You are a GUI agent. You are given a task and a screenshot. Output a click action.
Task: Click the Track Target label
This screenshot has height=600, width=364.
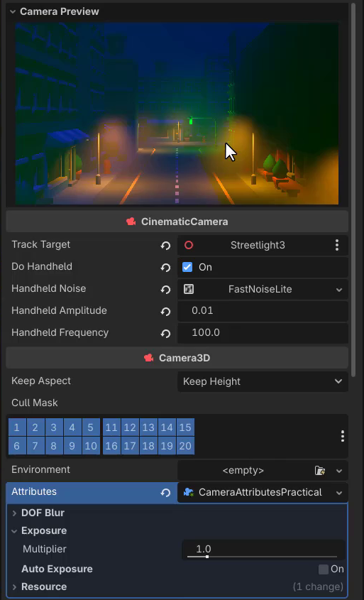[x=41, y=244]
